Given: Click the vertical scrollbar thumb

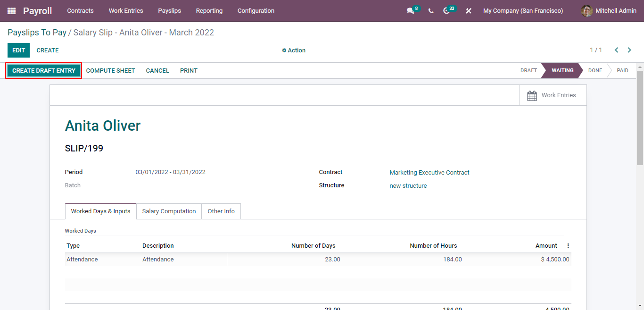Looking at the screenshot, I should [x=640, y=118].
